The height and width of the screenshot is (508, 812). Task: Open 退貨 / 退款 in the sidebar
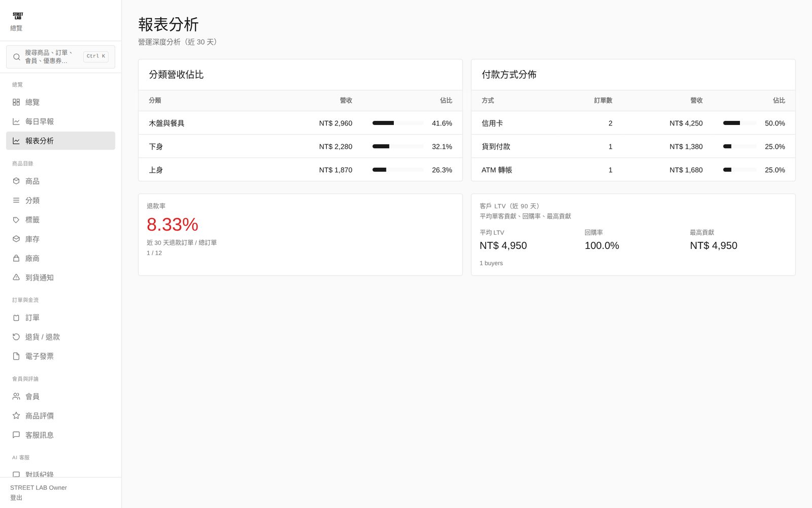pyautogui.click(x=60, y=337)
